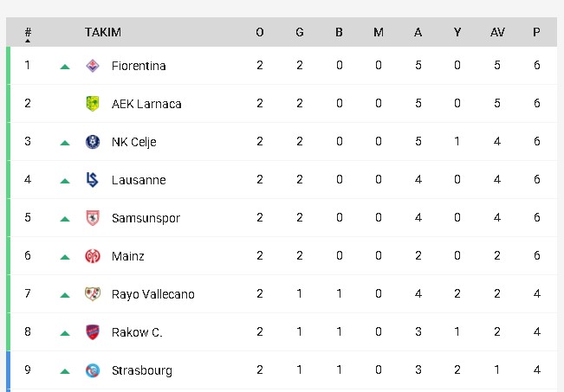This screenshot has height=392, width=564.
Task: Click the rank-up arrow beside Strasbourg
Action: [x=65, y=371]
